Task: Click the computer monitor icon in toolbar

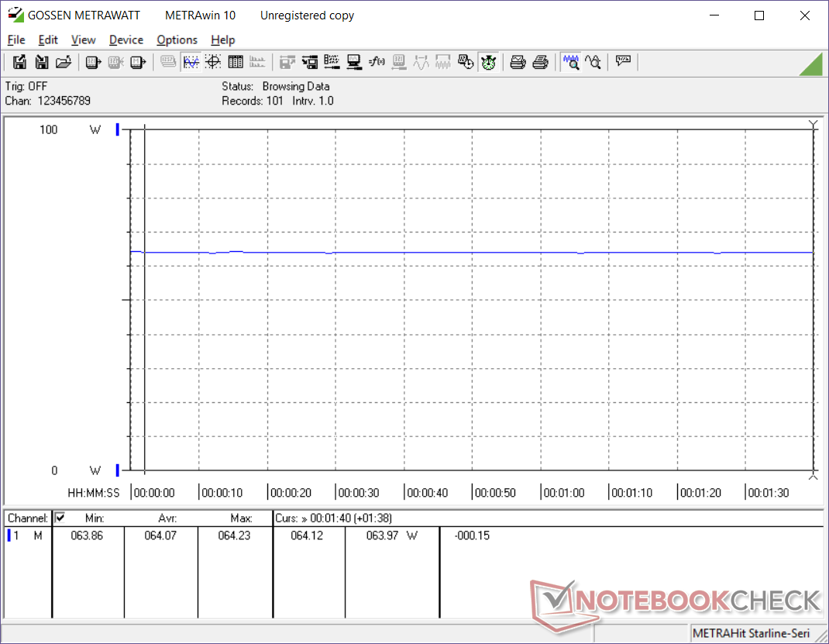Action: (x=354, y=63)
